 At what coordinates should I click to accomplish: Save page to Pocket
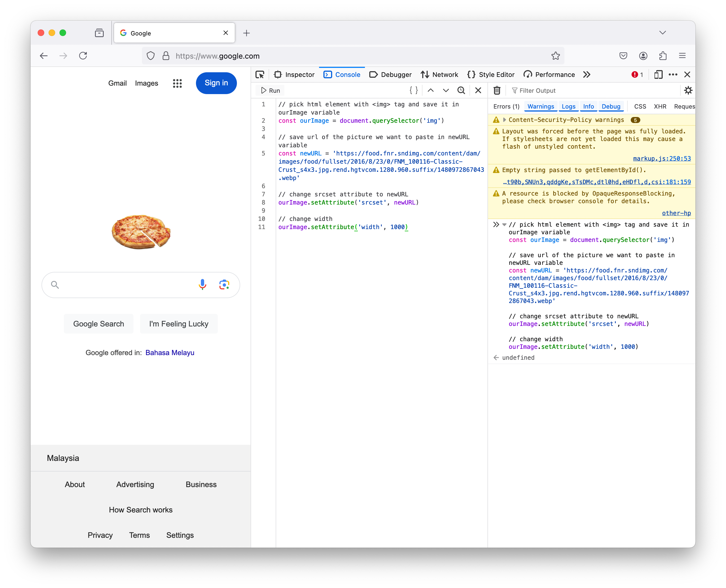click(623, 56)
